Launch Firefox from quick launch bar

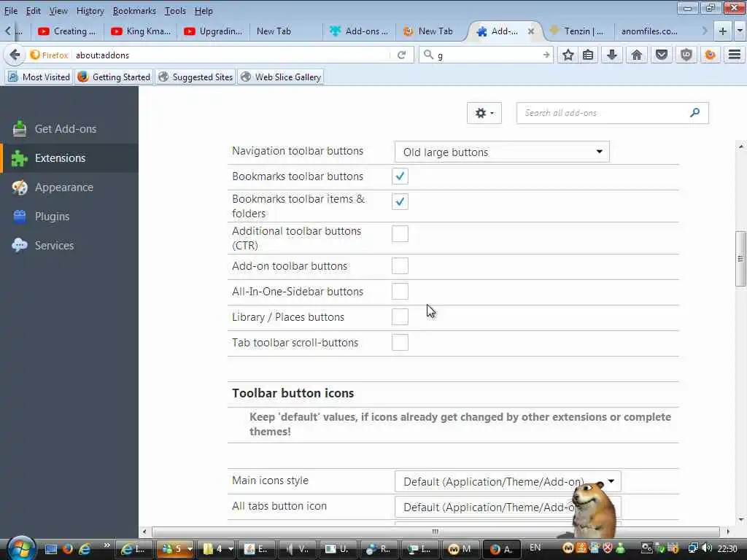[68, 549]
